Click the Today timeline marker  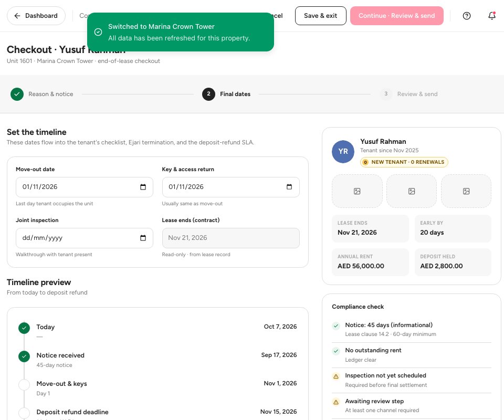point(24,328)
